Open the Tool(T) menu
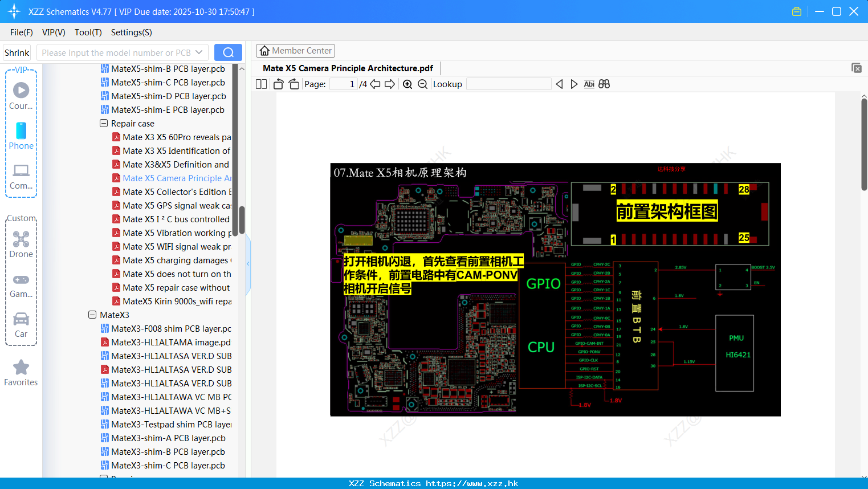This screenshot has height=489, width=868. [x=88, y=32]
